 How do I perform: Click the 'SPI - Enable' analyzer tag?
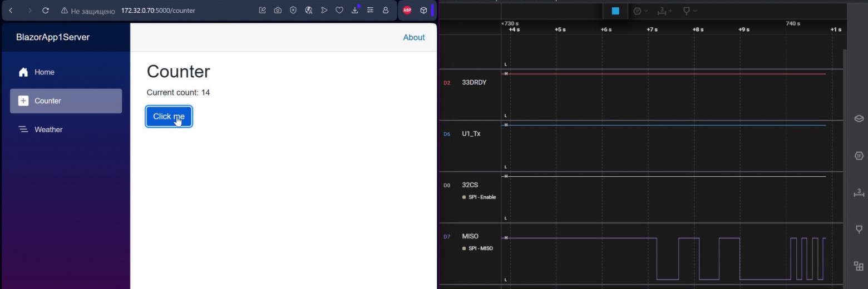click(479, 197)
